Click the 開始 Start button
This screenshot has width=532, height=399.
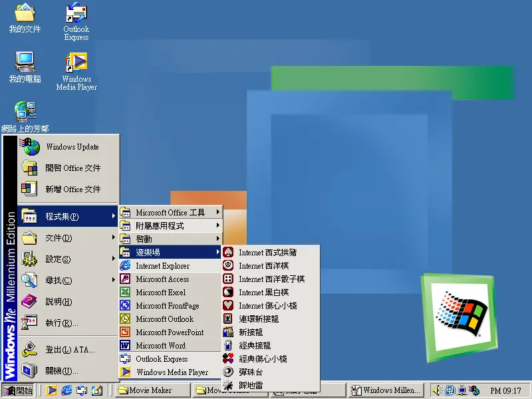point(19,390)
